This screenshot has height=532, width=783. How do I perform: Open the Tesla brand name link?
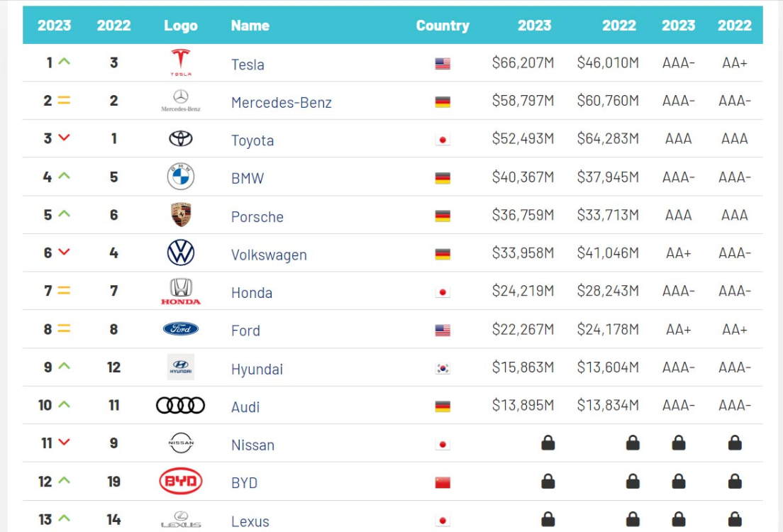click(x=248, y=65)
